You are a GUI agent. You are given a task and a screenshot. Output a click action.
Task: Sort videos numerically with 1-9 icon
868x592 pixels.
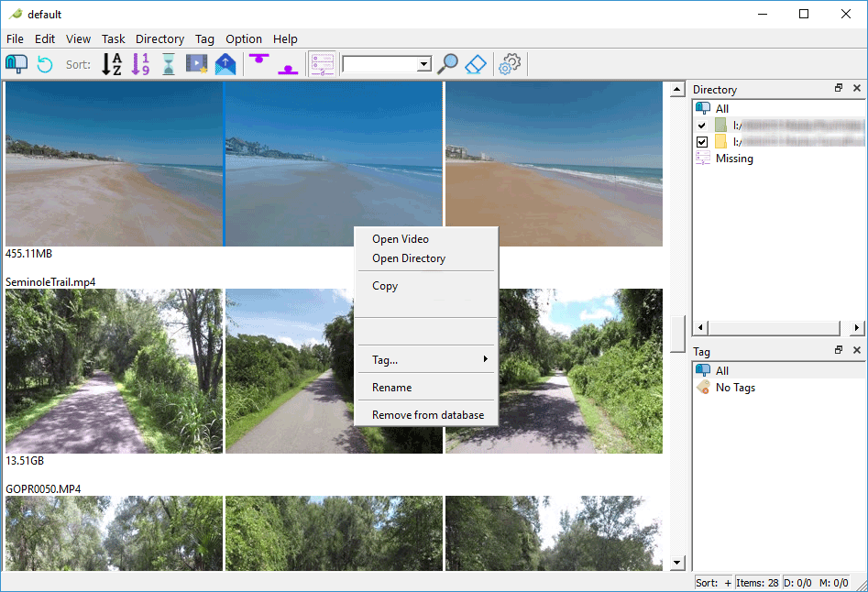click(140, 64)
